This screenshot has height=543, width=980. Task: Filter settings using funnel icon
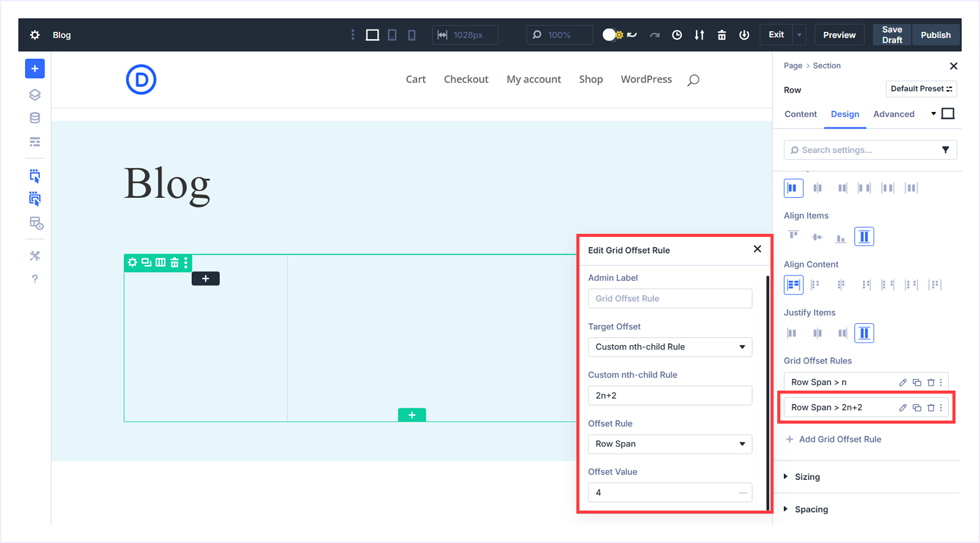(946, 150)
